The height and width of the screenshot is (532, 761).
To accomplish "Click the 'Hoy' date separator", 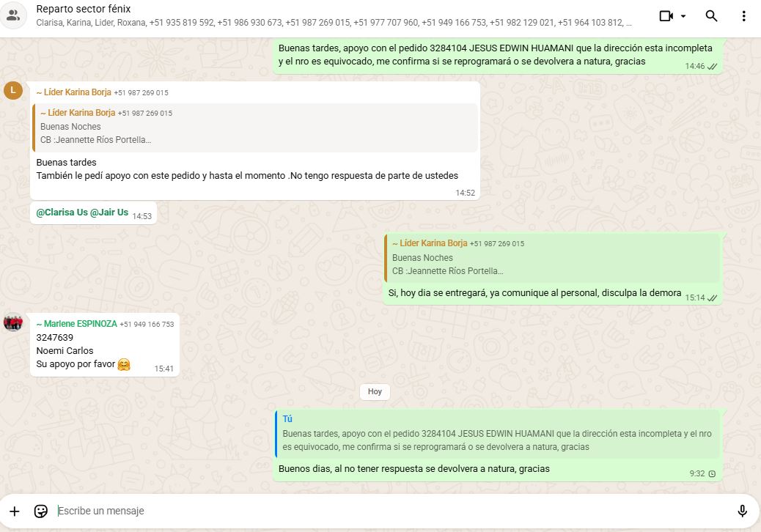I will point(375,392).
